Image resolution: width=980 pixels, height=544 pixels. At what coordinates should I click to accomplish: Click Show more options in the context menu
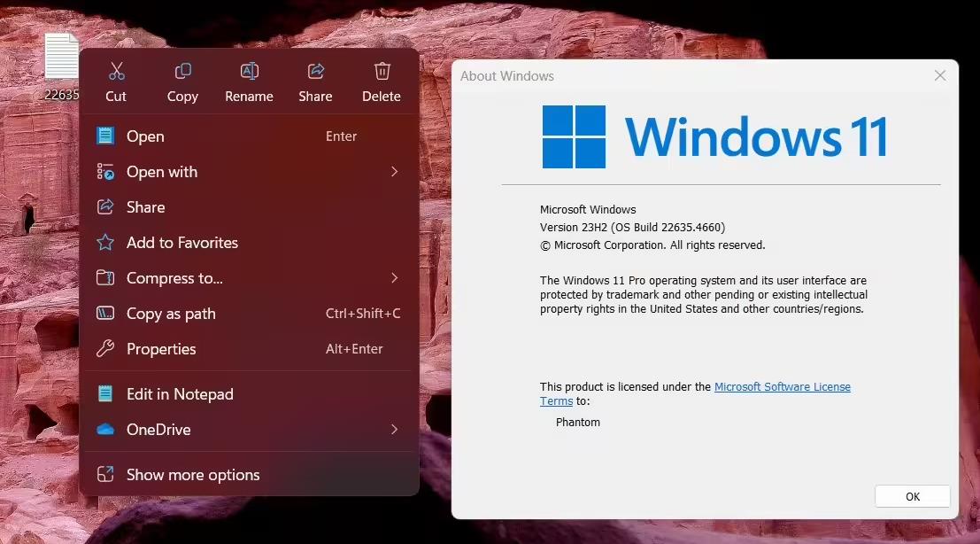(250, 475)
